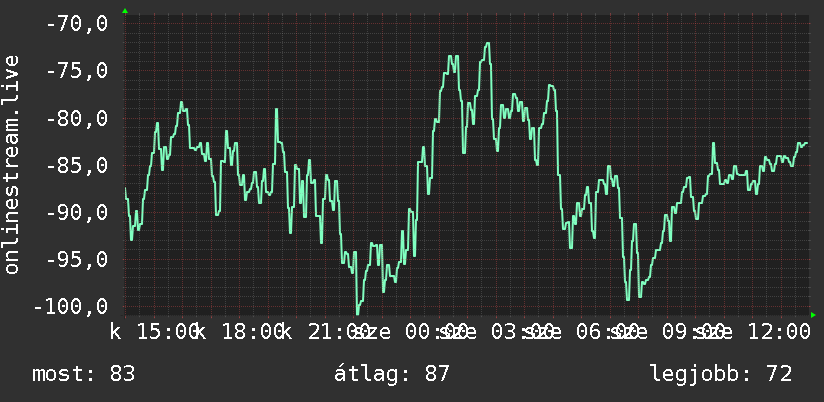Click the -95,0 axis label
Viewport: 824px width, 402px height.
tap(77, 260)
